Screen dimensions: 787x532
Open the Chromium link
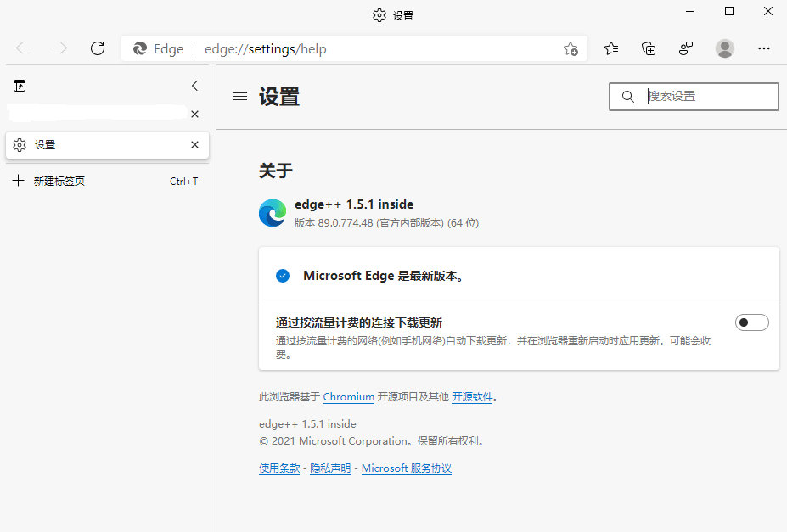[349, 396]
